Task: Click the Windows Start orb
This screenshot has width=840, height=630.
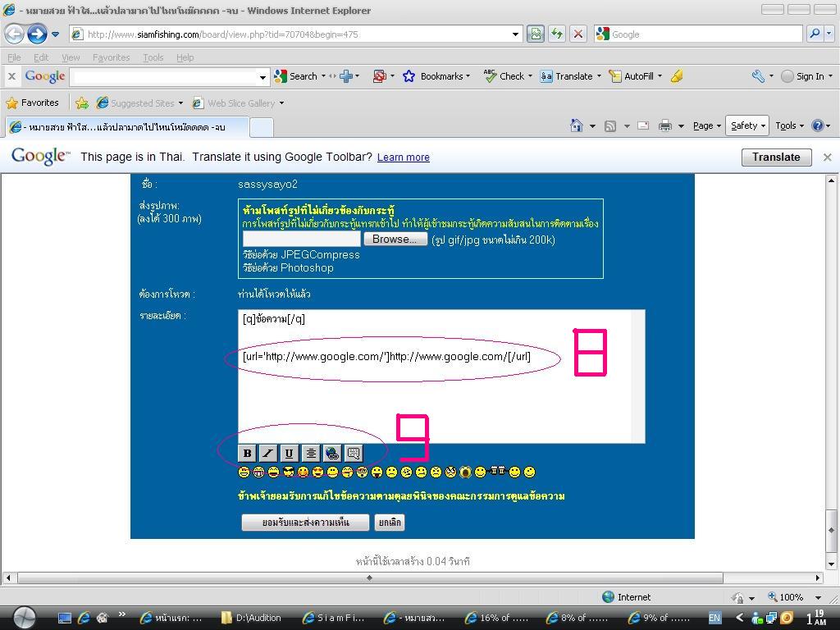Action: coord(24,617)
